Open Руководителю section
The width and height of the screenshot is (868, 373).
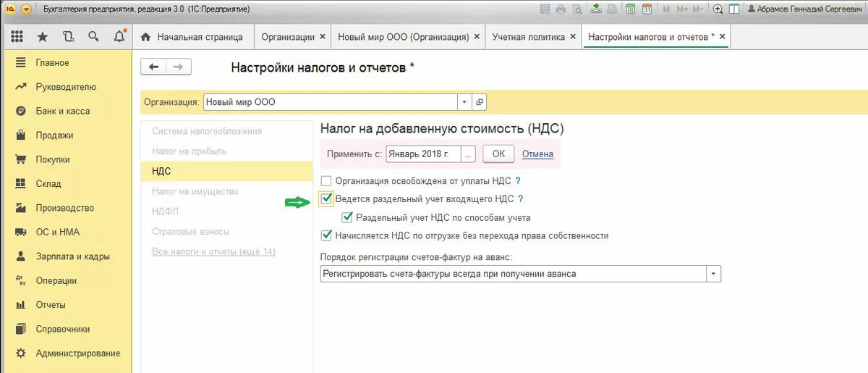(66, 87)
